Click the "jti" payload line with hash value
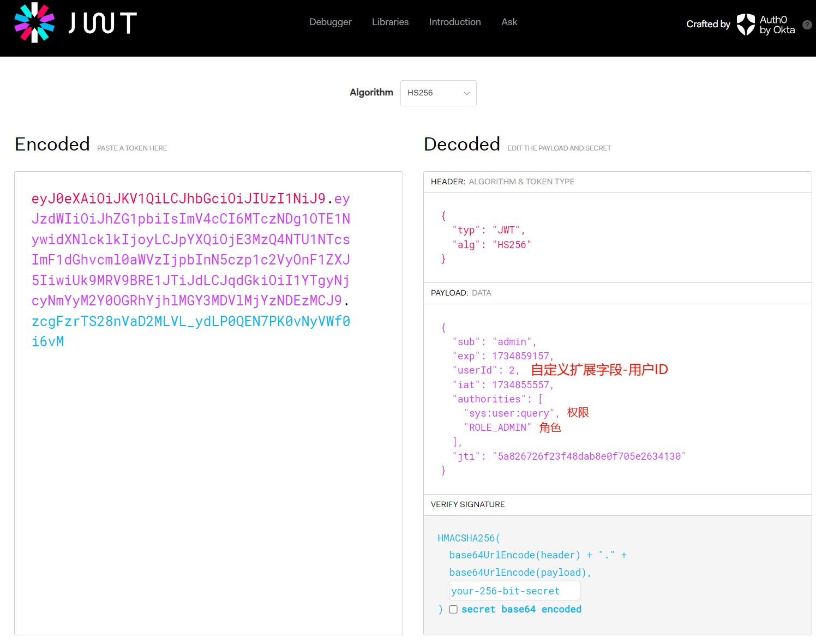 coord(569,456)
